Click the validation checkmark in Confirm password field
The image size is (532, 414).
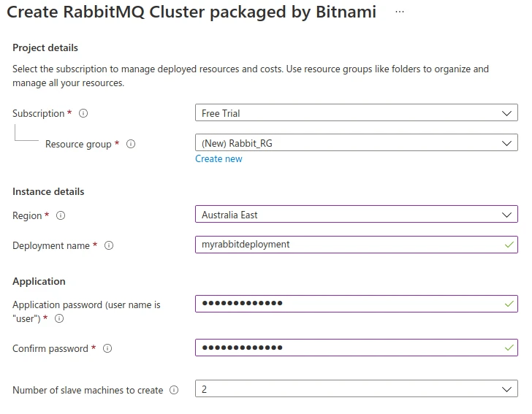pyautogui.click(x=509, y=348)
